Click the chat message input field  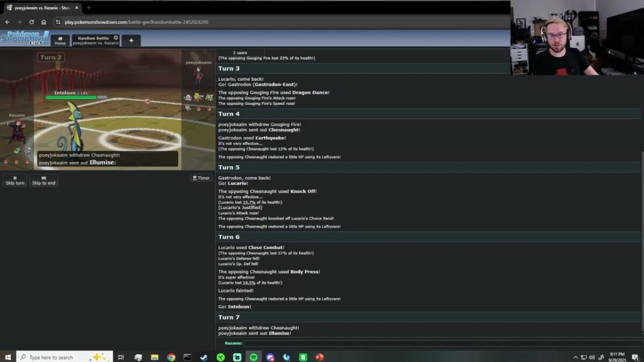pyautogui.click(x=443, y=343)
